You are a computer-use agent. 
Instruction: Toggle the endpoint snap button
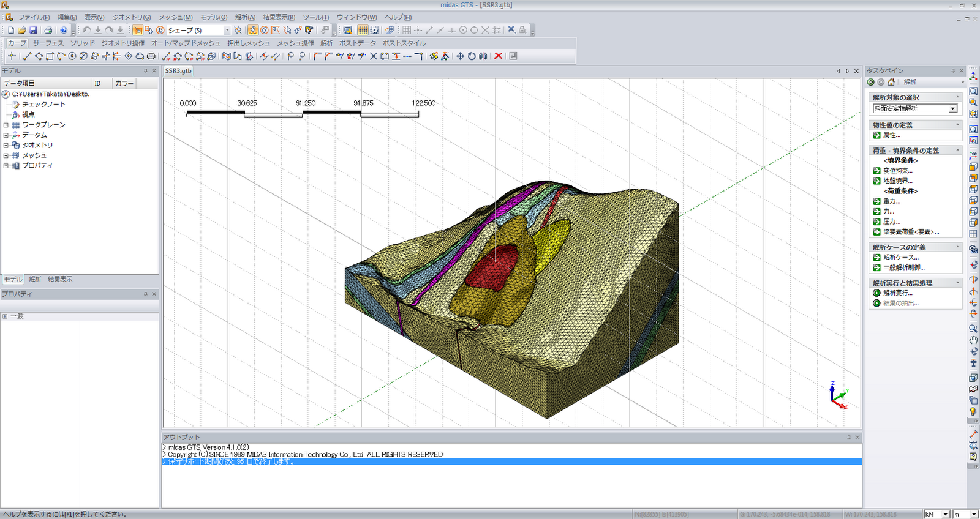[x=429, y=30]
